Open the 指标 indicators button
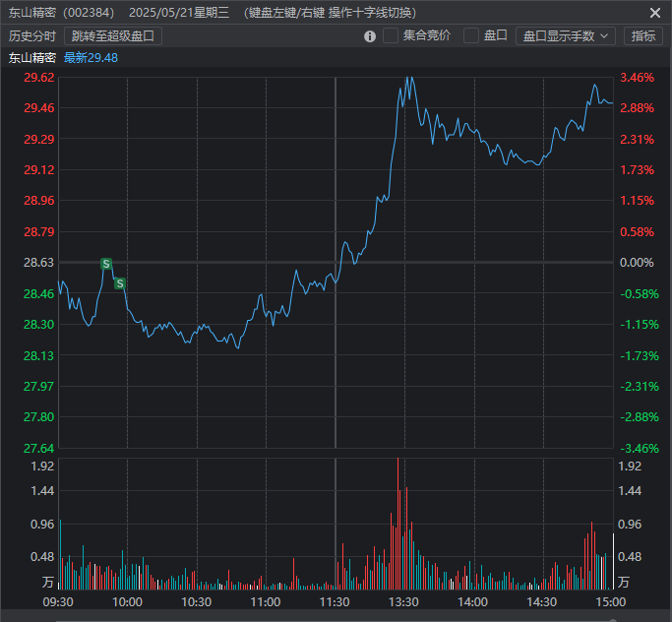The image size is (672, 622). (x=642, y=36)
